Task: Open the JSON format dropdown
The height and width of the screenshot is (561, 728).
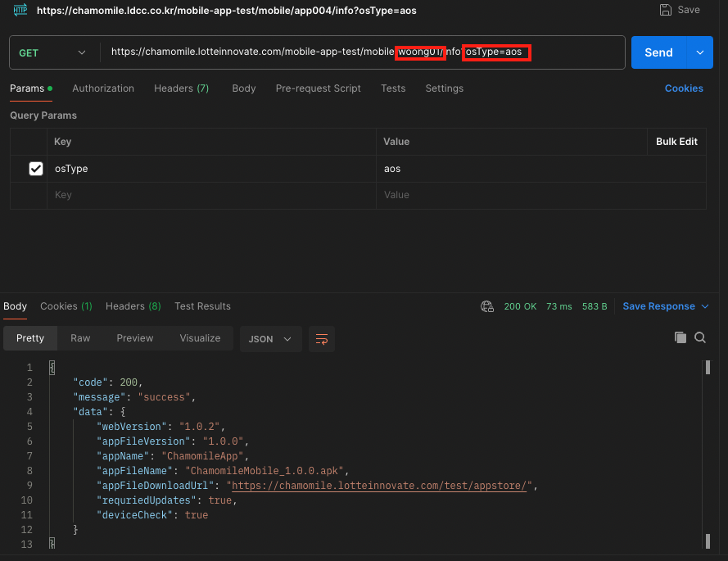Action: 270,338
